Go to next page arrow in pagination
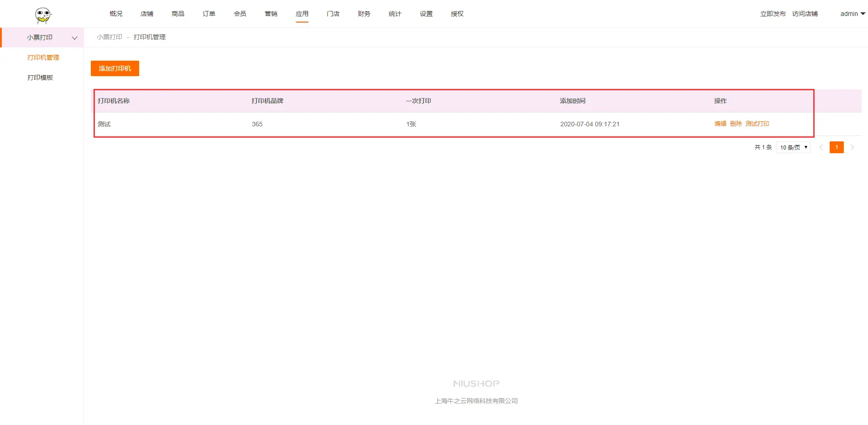Screen dimensions: 868x425 pos(852,147)
